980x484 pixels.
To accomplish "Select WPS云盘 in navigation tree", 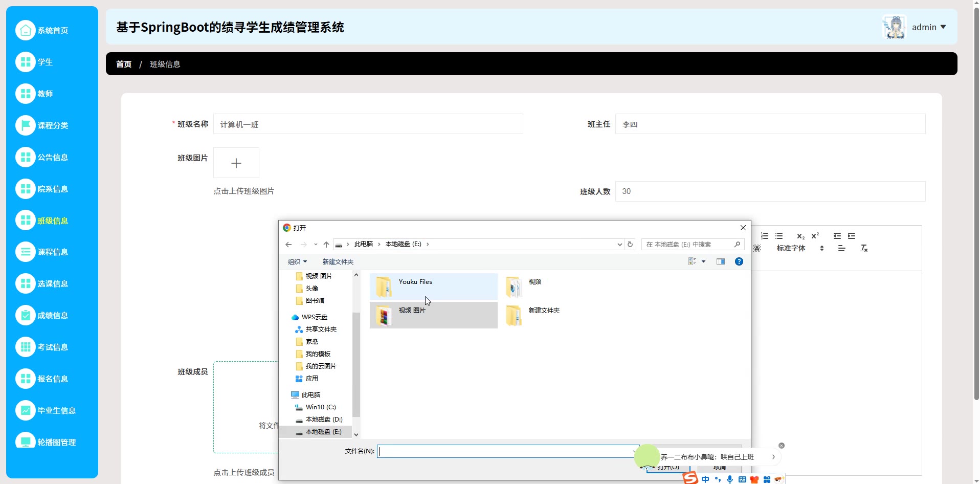I will tap(309, 317).
